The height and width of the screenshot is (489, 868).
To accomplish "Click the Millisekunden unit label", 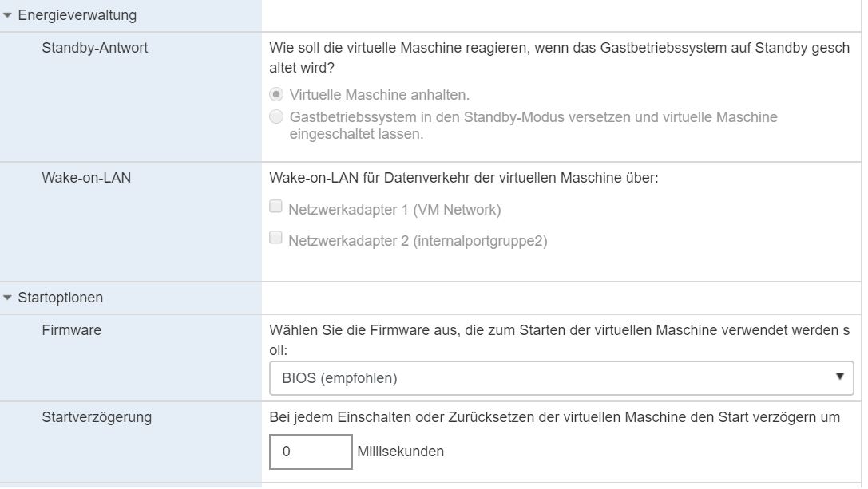I will (400, 452).
